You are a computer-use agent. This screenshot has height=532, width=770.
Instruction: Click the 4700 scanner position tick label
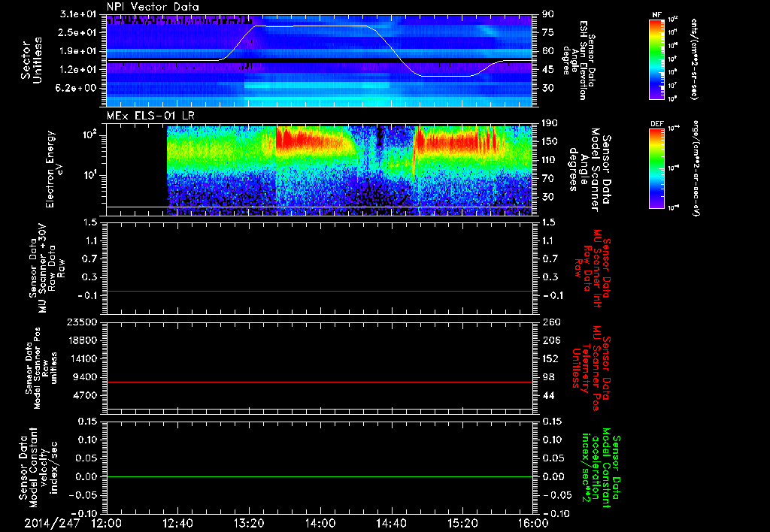(x=84, y=395)
